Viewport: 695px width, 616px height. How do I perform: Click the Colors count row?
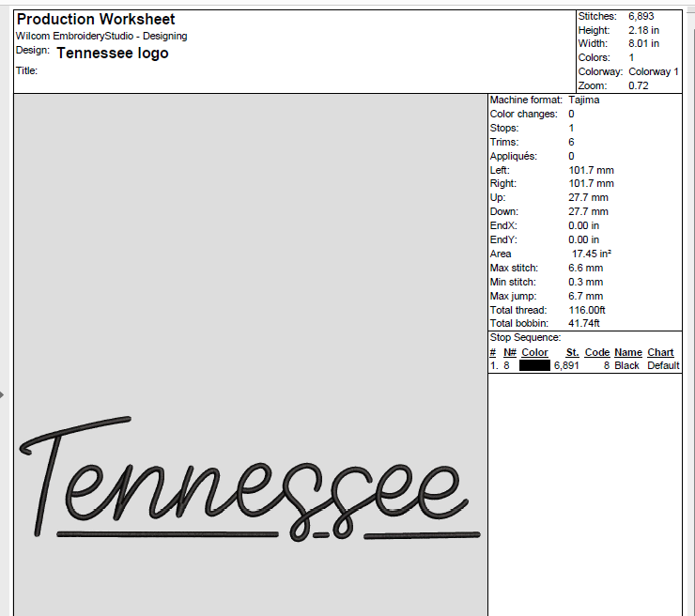click(x=607, y=57)
